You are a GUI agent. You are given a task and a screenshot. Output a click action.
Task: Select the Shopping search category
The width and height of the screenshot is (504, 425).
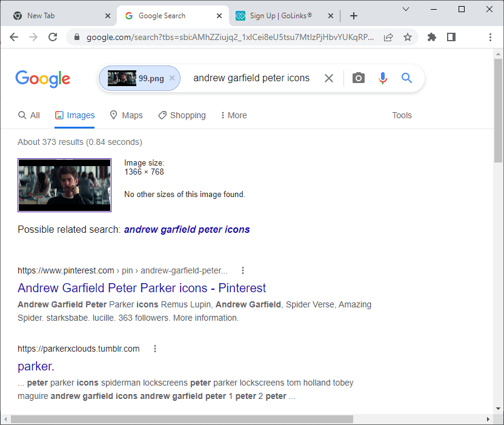(182, 115)
